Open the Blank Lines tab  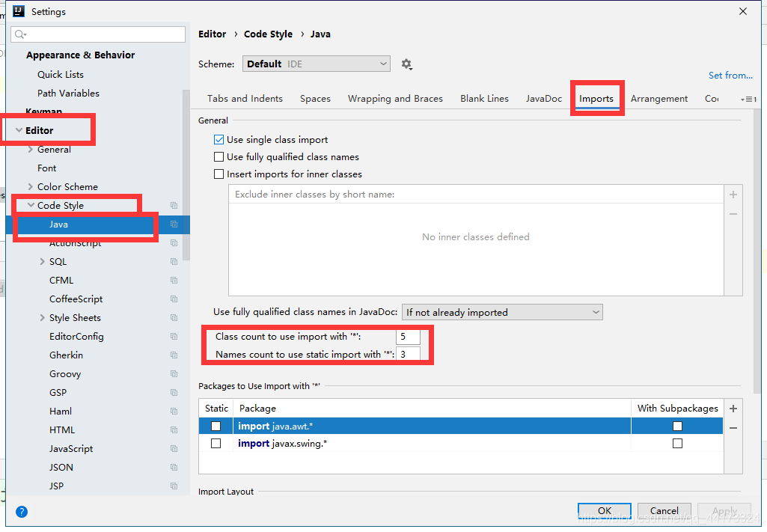(484, 99)
